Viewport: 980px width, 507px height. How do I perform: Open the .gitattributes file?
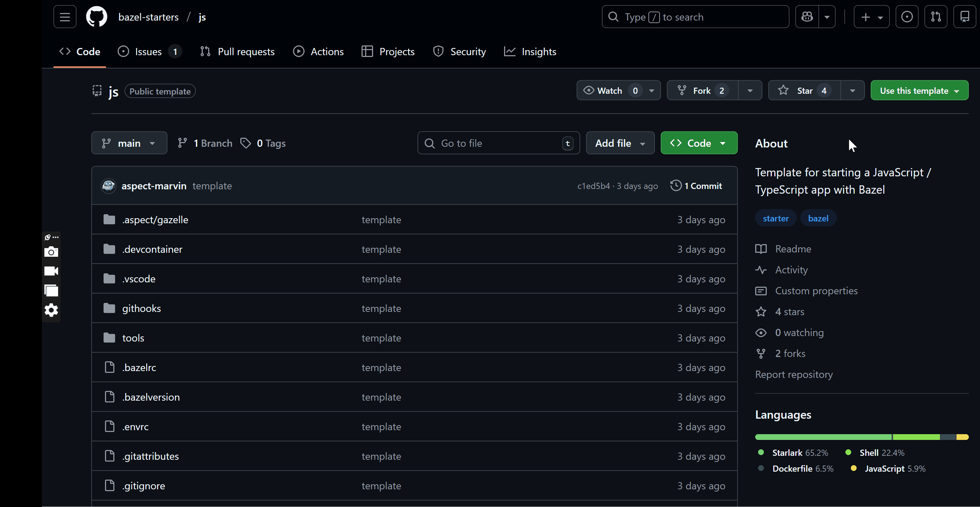[x=151, y=456]
